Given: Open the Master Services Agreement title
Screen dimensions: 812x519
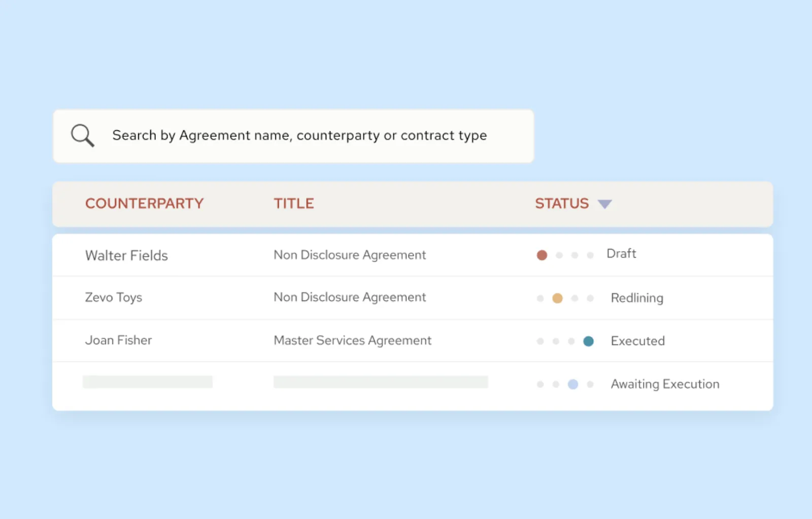Looking at the screenshot, I should point(352,340).
